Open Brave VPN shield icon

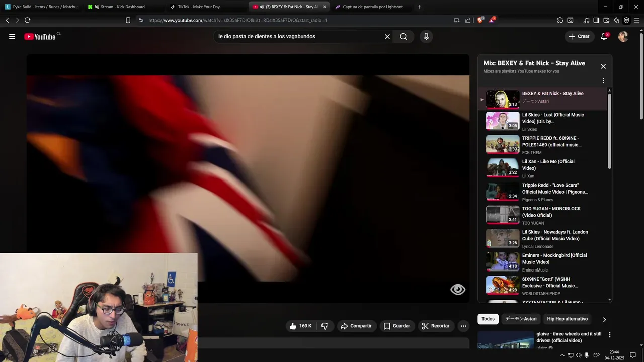pyautogui.click(x=626, y=20)
